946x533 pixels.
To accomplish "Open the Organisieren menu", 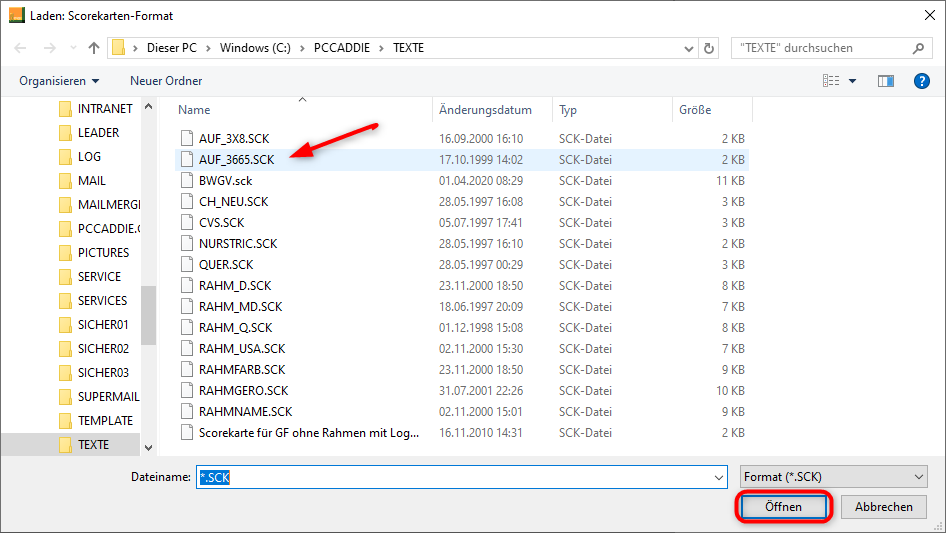I will point(59,80).
